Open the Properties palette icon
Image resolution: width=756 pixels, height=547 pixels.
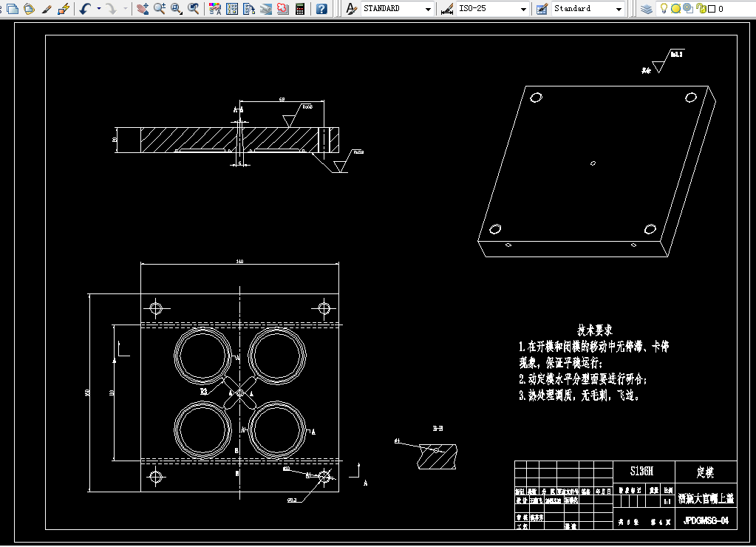click(x=214, y=9)
